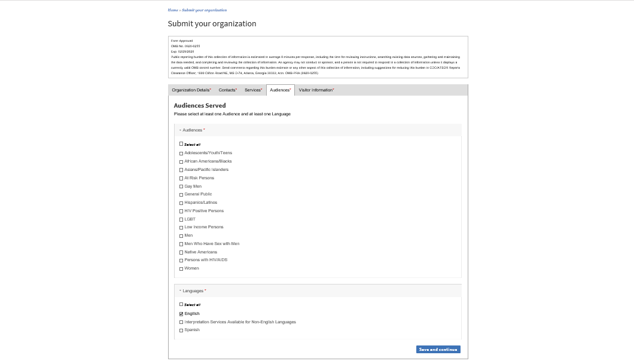Screen dimensions: 634x364
Task: Check the Adolescents/Youth/Teens audience checkbox
Action: pyautogui.click(x=181, y=154)
